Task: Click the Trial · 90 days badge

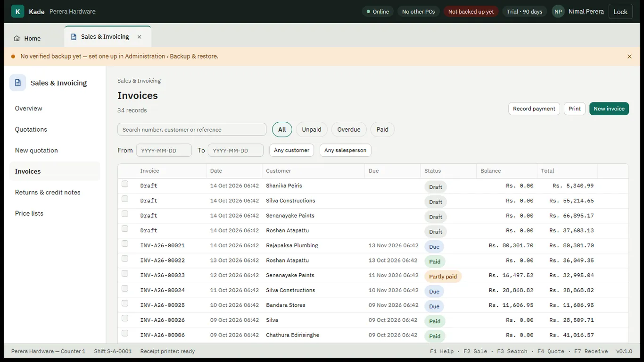Action: pyautogui.click(x=525, y=11)
